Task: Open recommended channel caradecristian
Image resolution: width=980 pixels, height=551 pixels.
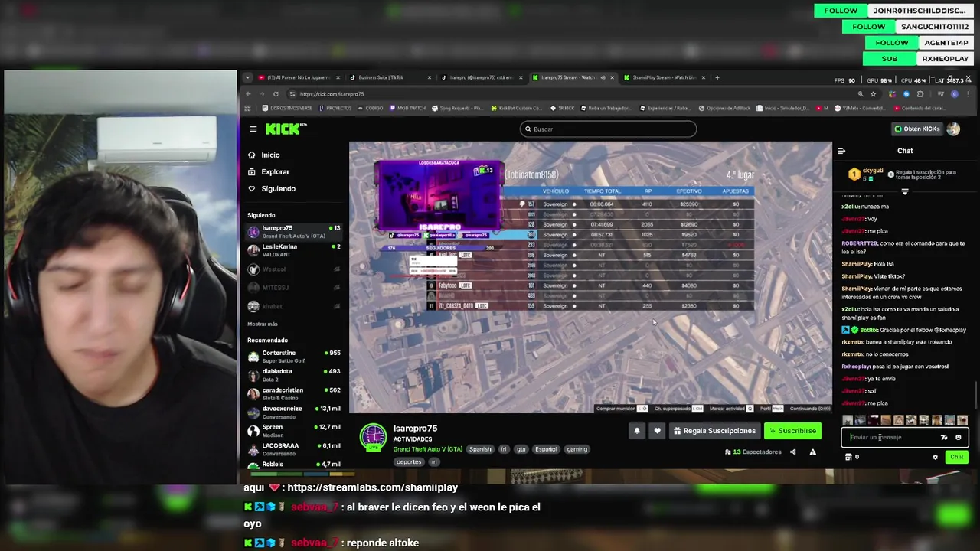Action: click(x=294, y=393)
